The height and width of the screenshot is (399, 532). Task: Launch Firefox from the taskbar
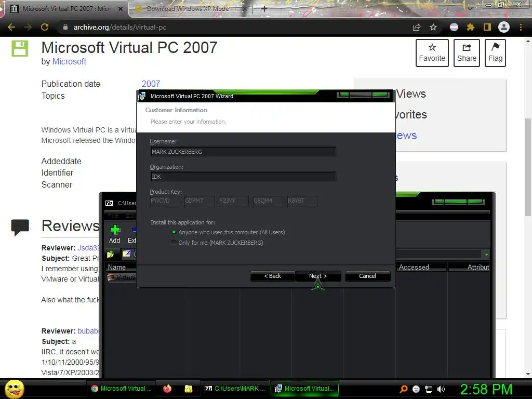point(167,389)
